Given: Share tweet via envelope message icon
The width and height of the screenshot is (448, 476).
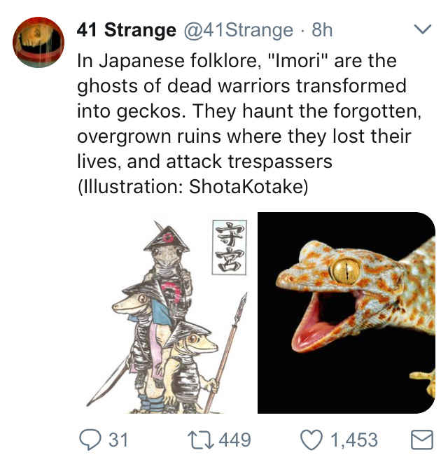Looking at the screenshot, I should 422,440.
